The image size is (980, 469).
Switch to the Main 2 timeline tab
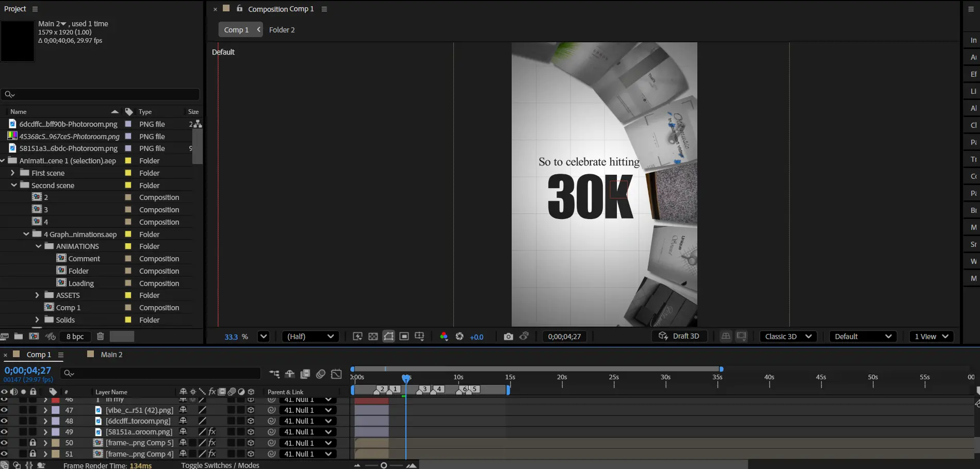[111, 355]
